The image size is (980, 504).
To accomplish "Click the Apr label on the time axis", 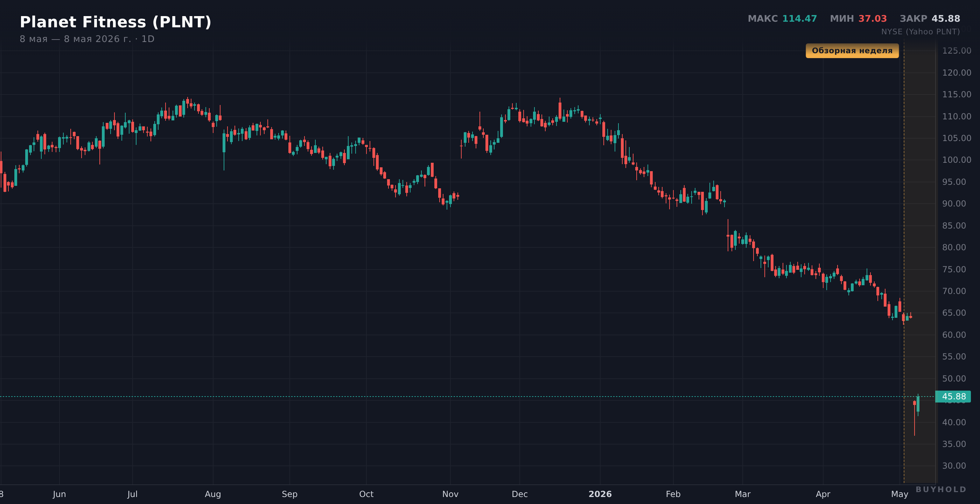I will point(823,494).
